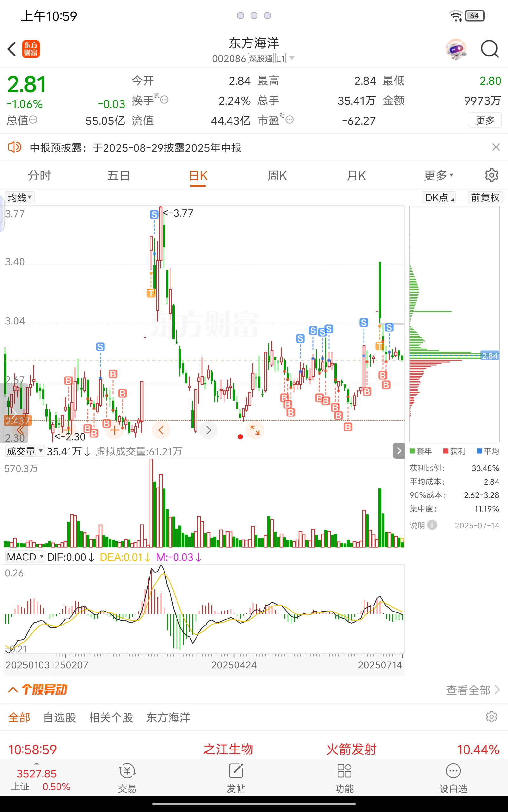This screenshot has height=812, width=508.
Task: Tap the 中报预披露 announcement text
Action: click(136, 147)
